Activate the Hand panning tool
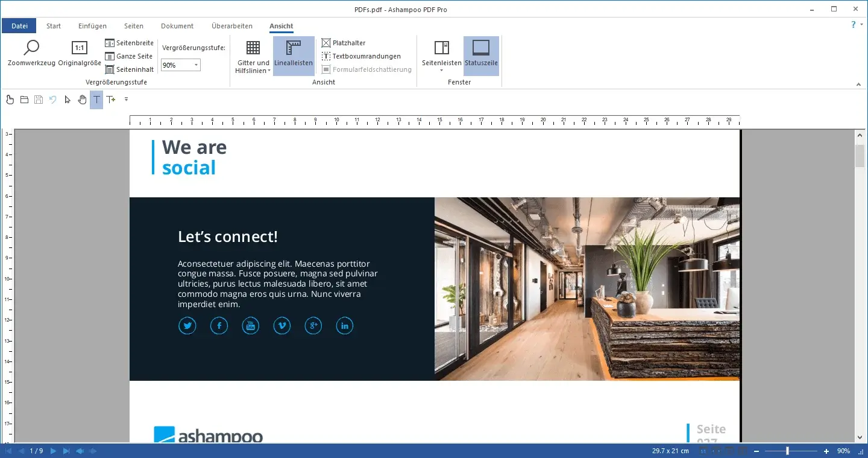The width and height of the screenshot is (868, 458). tap(82, 100)
